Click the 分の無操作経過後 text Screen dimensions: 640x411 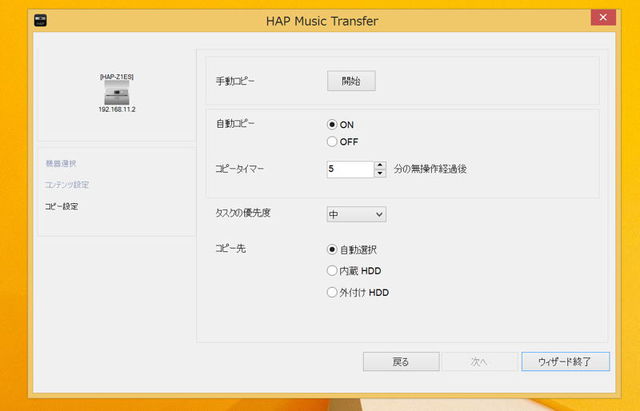coord(430,169)
